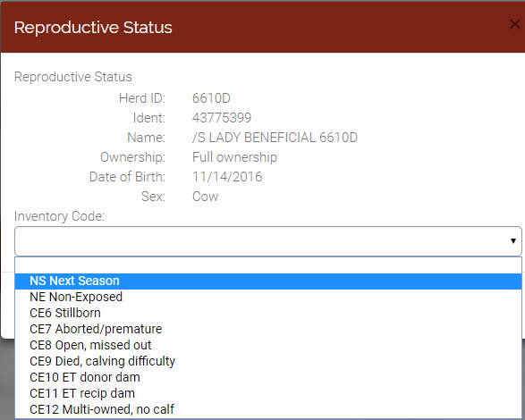Choose CE11 ET recip dam
Viewport: 525px width, 420px height.
tap(268, 393)
